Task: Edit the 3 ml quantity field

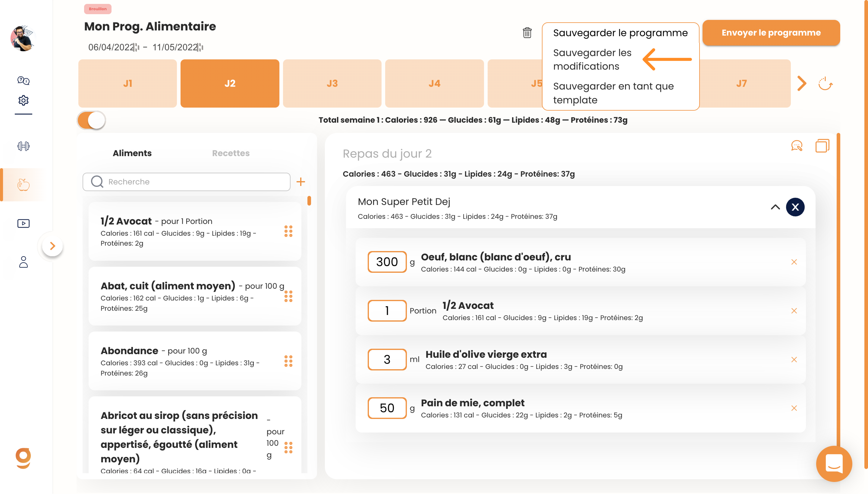Action: [387, 360]
